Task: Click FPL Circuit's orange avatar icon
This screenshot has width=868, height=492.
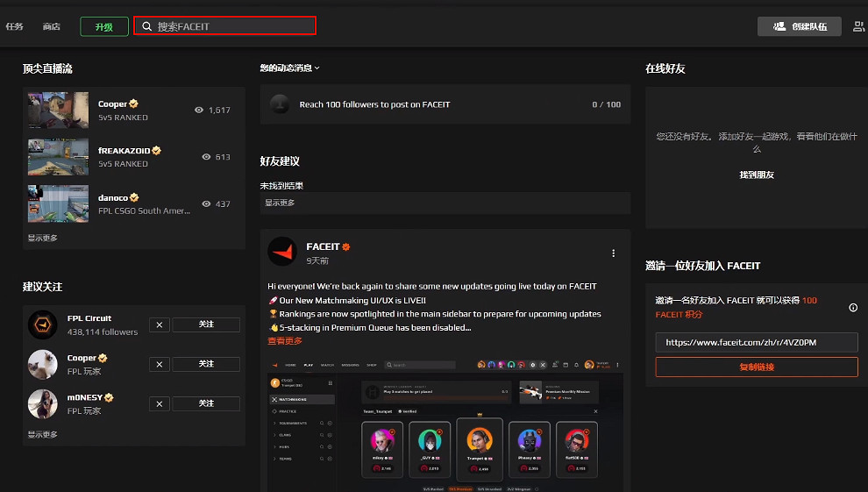Action: [x=43, y=324]
